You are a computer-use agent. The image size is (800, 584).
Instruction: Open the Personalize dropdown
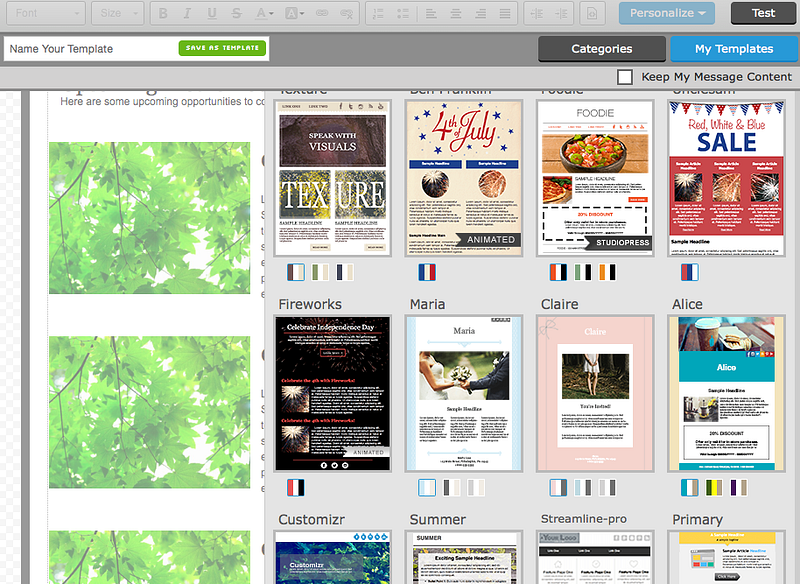tap(667, 13)
